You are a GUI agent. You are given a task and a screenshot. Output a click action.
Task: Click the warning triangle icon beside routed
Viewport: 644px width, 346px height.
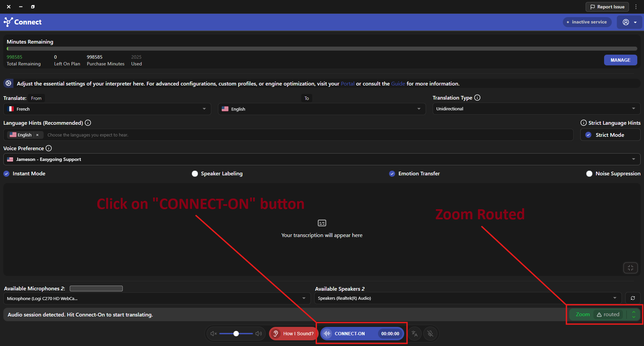tap(599, 314)
